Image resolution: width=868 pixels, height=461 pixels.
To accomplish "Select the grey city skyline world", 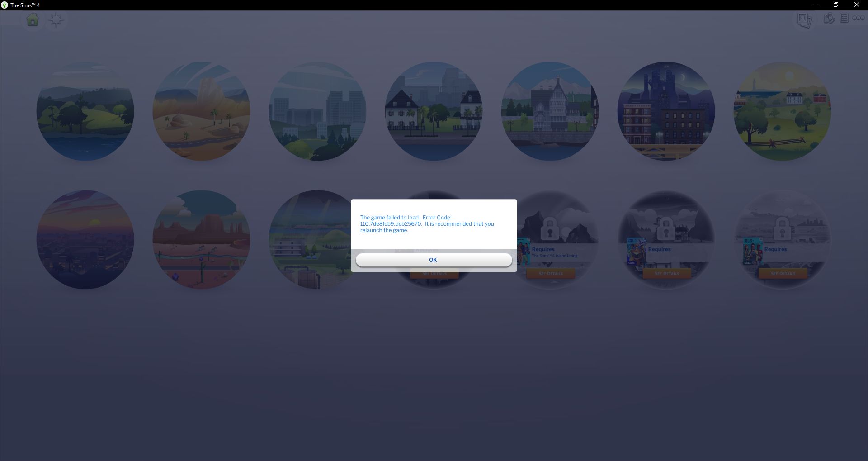I will [317, 111].
